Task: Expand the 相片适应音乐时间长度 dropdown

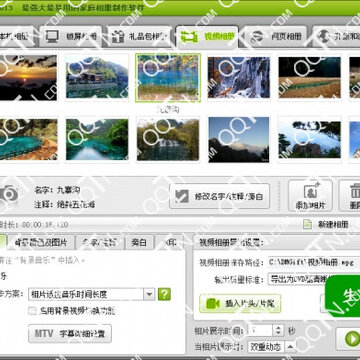Action: [x=149, y=294]
